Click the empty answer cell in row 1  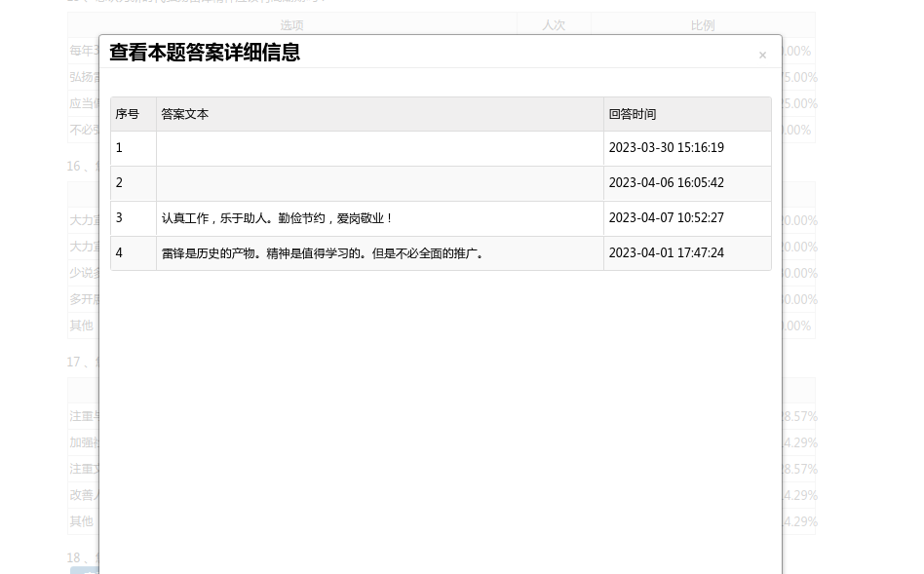coord(380,148)
